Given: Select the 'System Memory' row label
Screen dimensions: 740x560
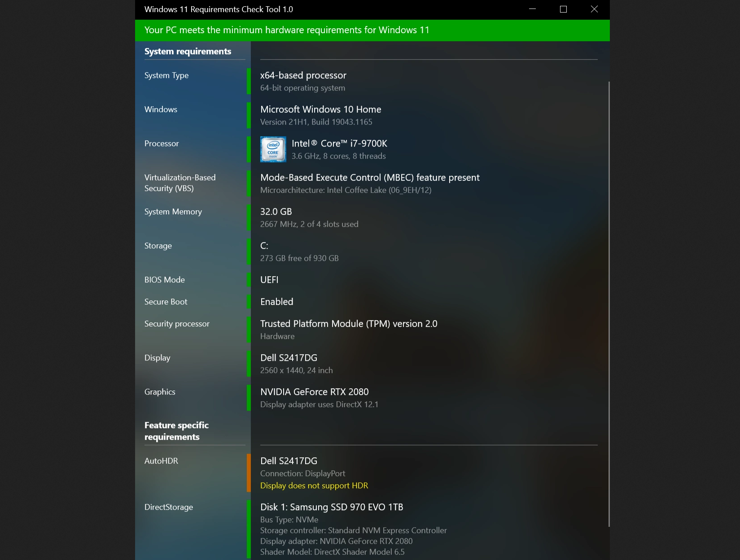Looking at the screenshot, I should coord(173,212).
